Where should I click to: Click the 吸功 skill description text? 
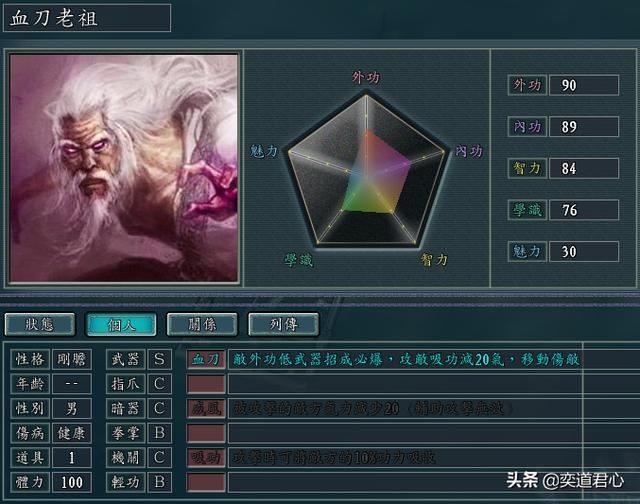tap(334, 457)
